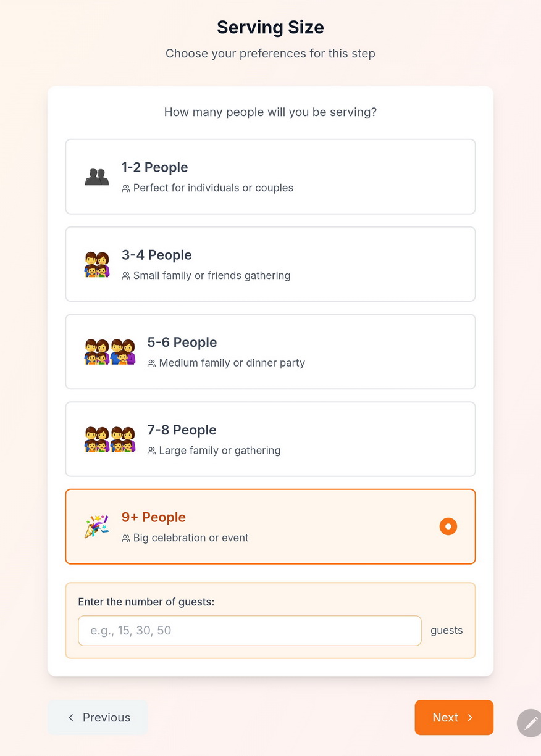Choose the 3-4 People serving size

click(x=270, y=264)
